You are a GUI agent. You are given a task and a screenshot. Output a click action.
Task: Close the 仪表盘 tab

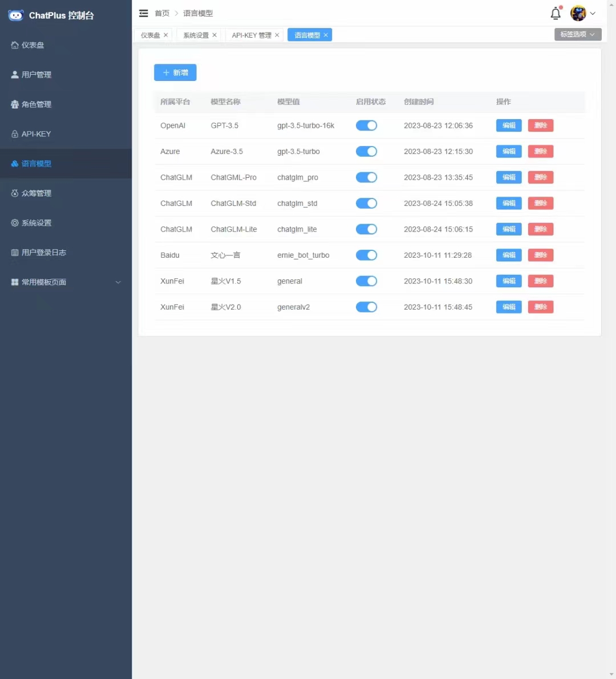click(165, 35)
